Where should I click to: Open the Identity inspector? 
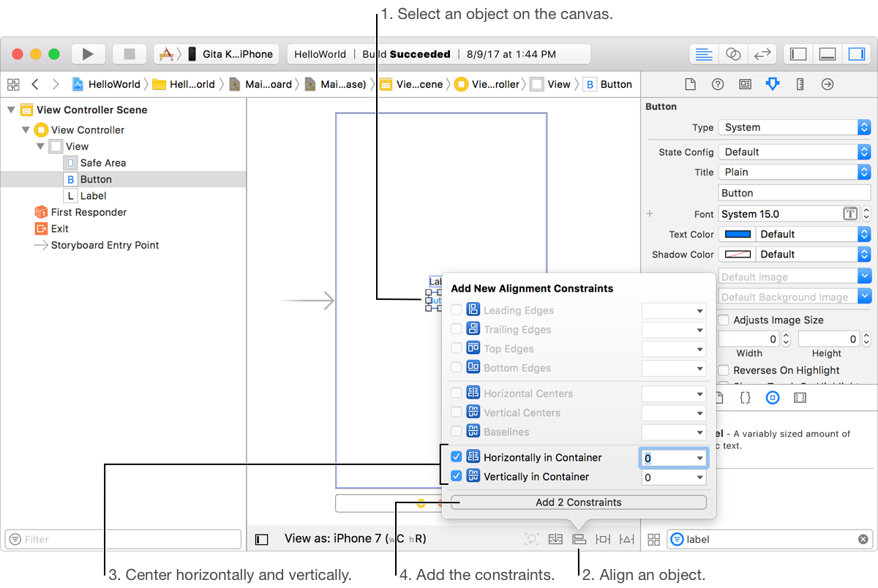745,84
